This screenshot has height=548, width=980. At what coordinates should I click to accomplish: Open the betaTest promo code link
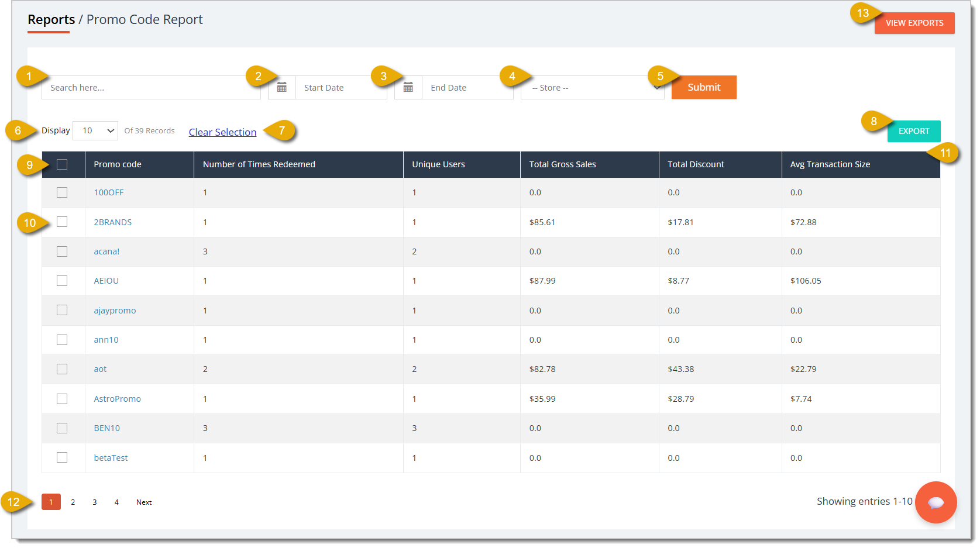(x=111, y=458)
